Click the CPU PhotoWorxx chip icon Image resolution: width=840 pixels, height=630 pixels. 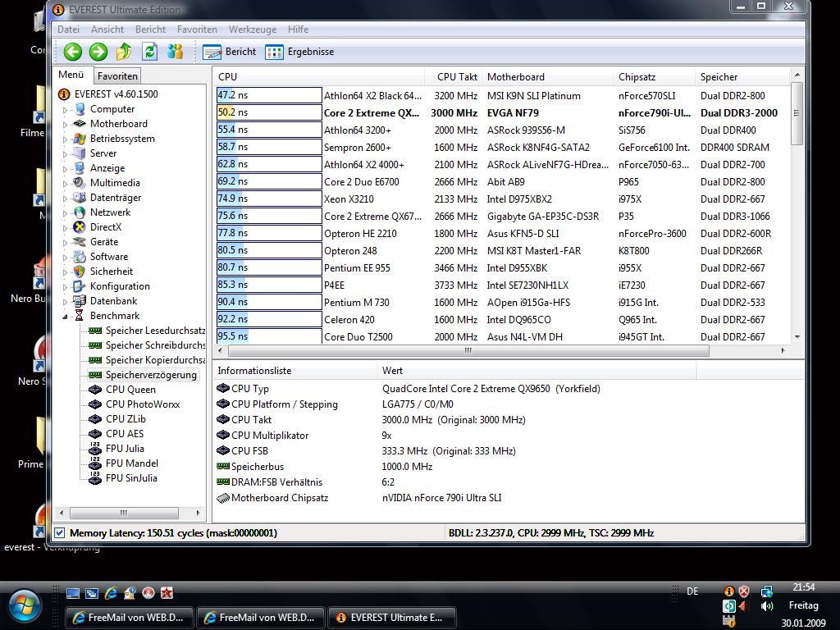95,404
